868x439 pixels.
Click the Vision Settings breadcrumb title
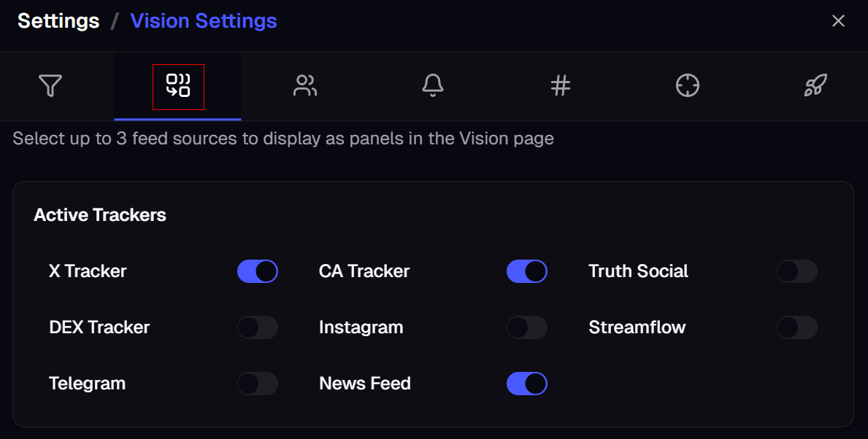pos(204,21)
